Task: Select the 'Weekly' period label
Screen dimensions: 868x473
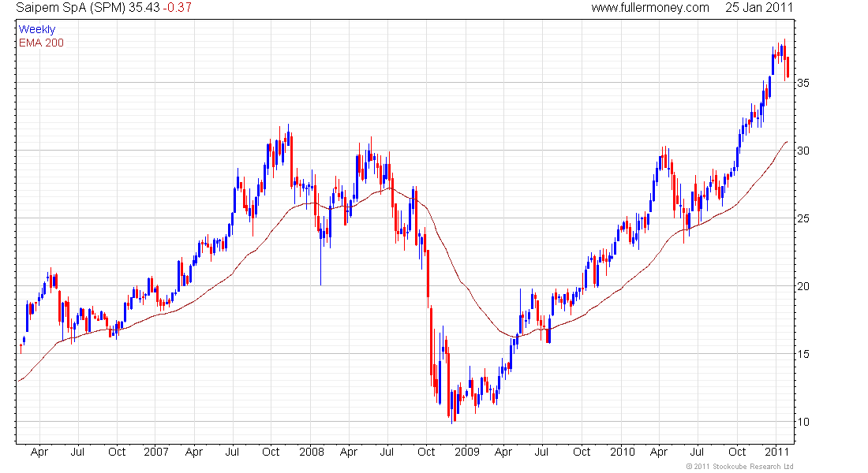Action: pos(37,30)
